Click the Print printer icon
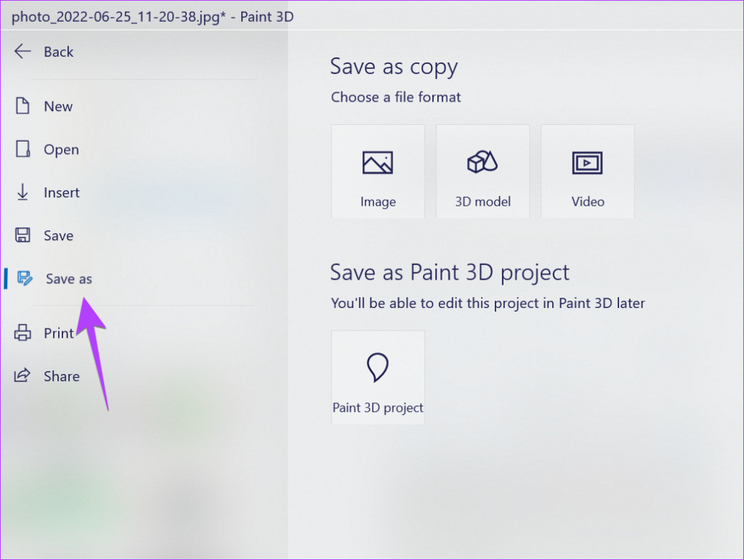This screenshot has width=744, height=560. (23, 333)
